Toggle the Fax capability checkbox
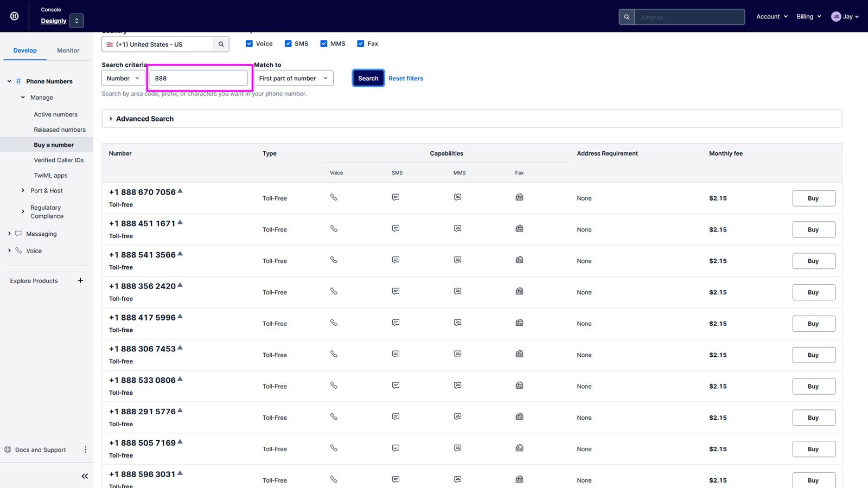Image resolution: width=868 pixels, height=488 pixels. (x=361, y=44)
